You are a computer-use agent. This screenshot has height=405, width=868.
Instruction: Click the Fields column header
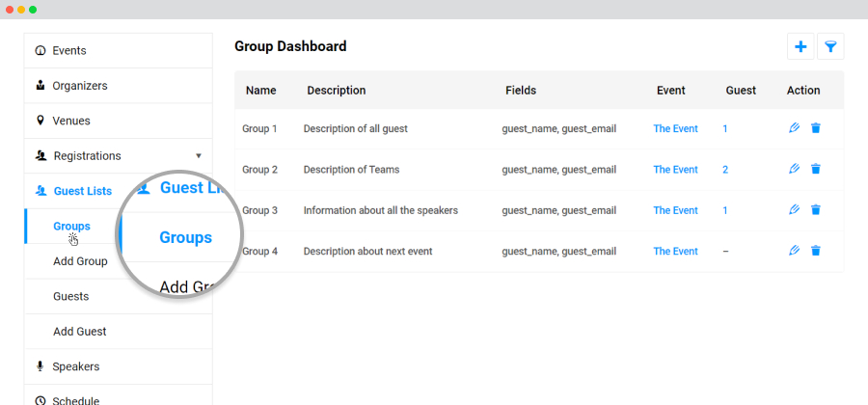point(521,91)
